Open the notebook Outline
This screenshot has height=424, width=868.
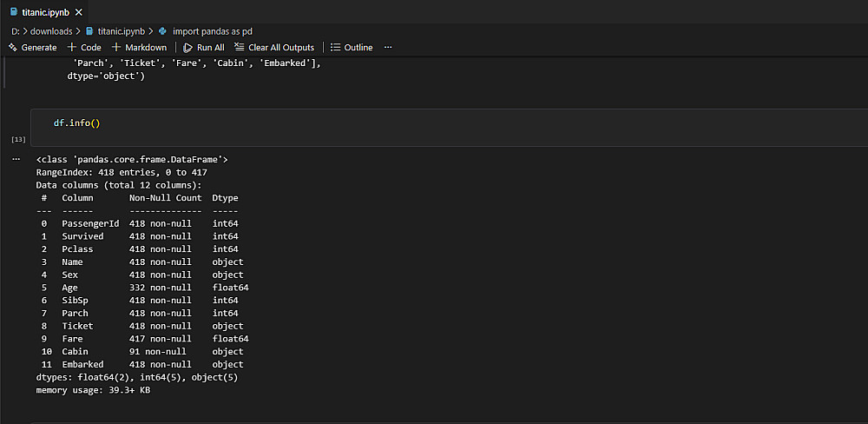(352, 48)
